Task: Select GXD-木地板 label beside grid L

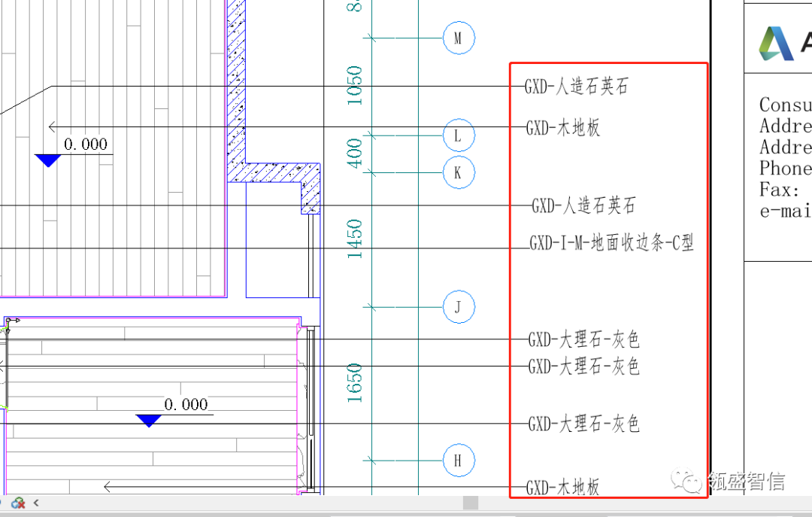Action: coord(563,128)
